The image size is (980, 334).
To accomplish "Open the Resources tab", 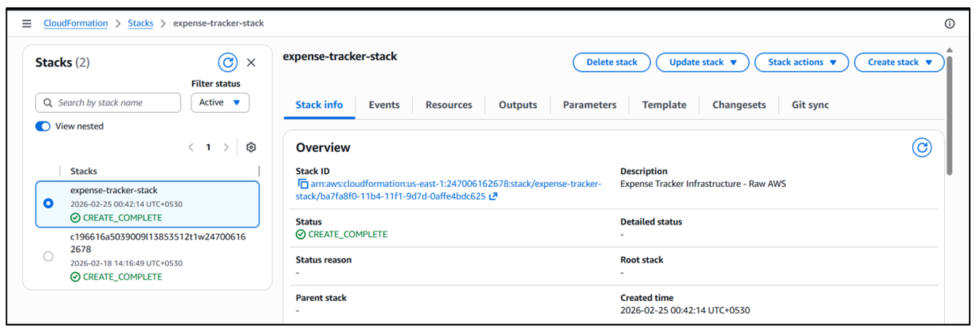I will [x=449, y=105].
